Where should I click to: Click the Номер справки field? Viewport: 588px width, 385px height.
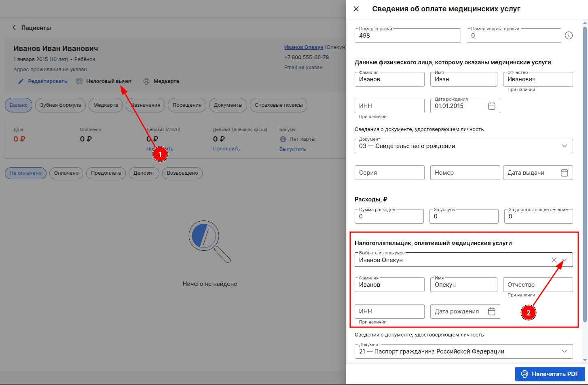tap(408, 36)
